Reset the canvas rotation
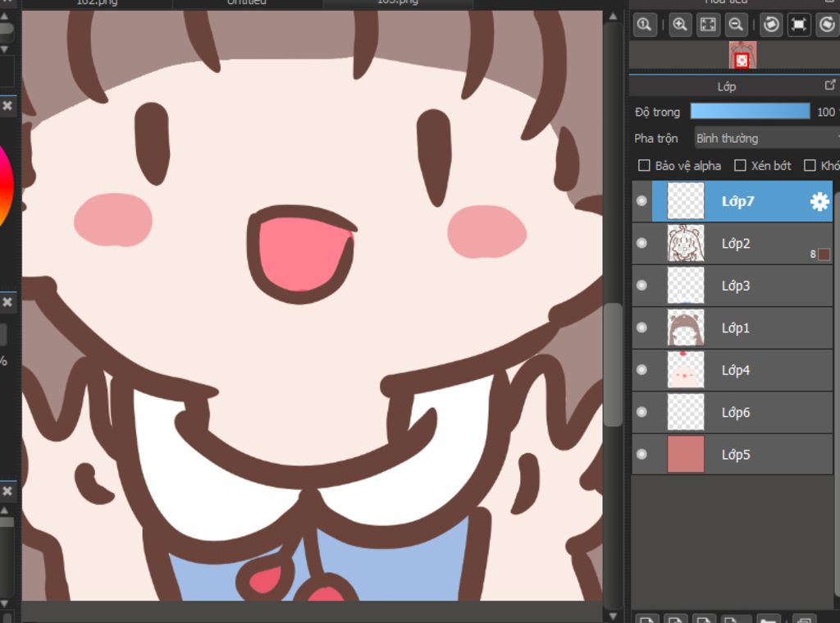 click(799, 25)
